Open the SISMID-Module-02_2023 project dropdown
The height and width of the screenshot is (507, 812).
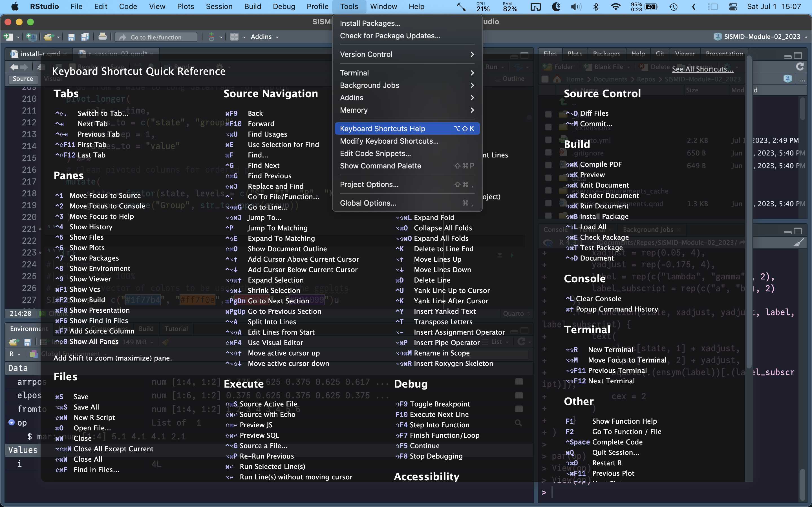761,37
